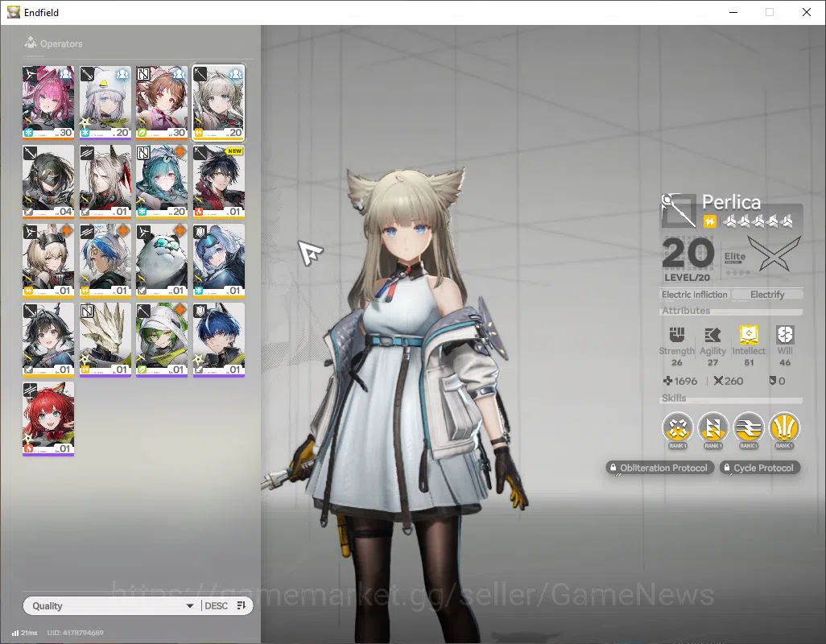Image resolution: width=826 pixels, height=644 pixels.
Task: Select the pink-haired level 30 operator card
Action: click(x=48, y=103)
